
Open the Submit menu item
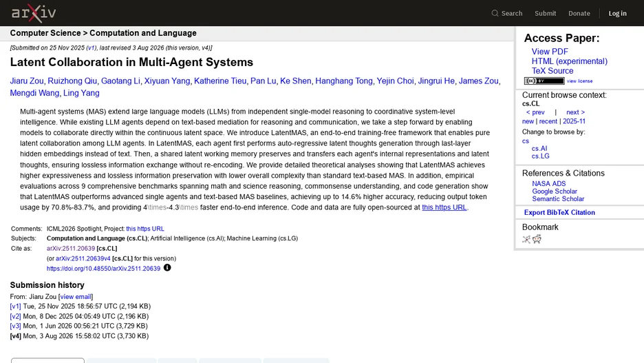click(x=545, y=14)
